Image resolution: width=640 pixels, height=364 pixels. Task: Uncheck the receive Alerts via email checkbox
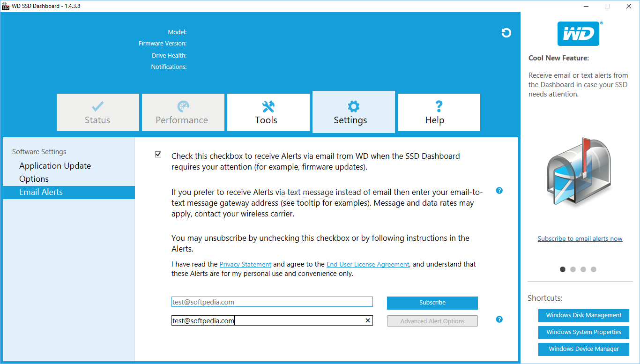pyautogui.click(x=158, y=155)
